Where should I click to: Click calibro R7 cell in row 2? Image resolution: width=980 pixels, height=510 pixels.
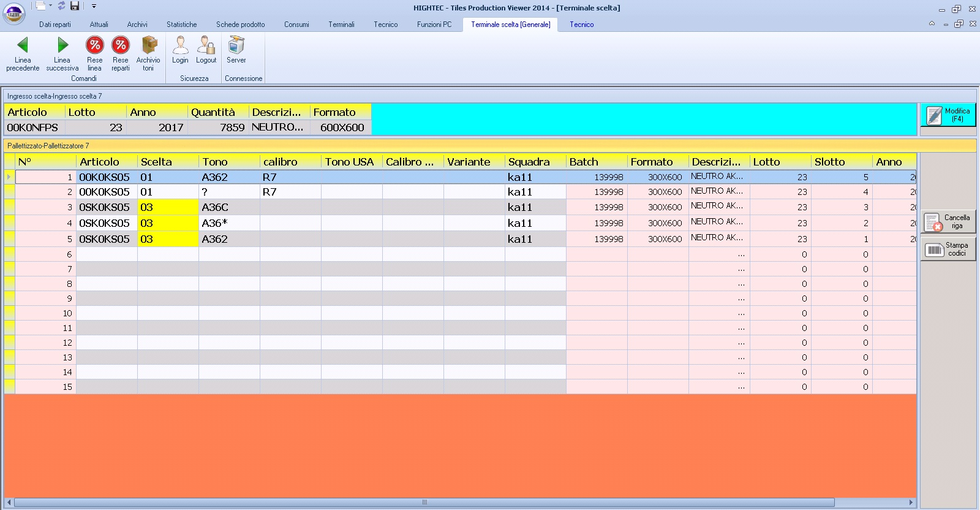coord(290,192)
